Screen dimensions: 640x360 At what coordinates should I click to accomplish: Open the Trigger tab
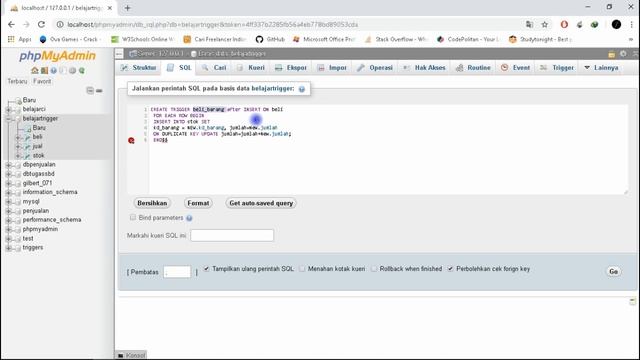point(557,68)
